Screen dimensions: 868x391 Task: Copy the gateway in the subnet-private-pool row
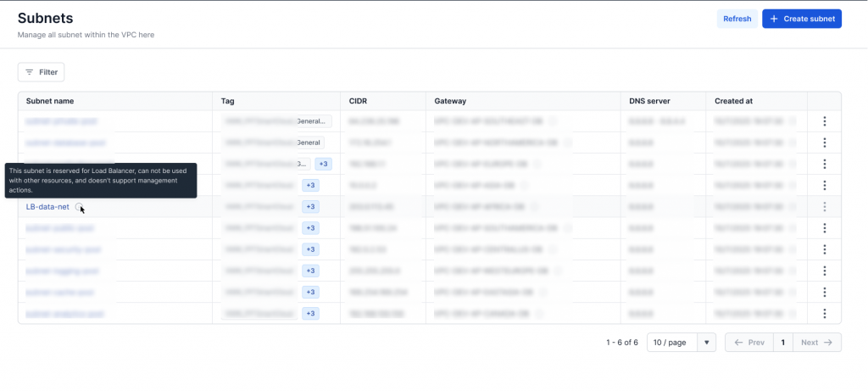click(552, 121)
